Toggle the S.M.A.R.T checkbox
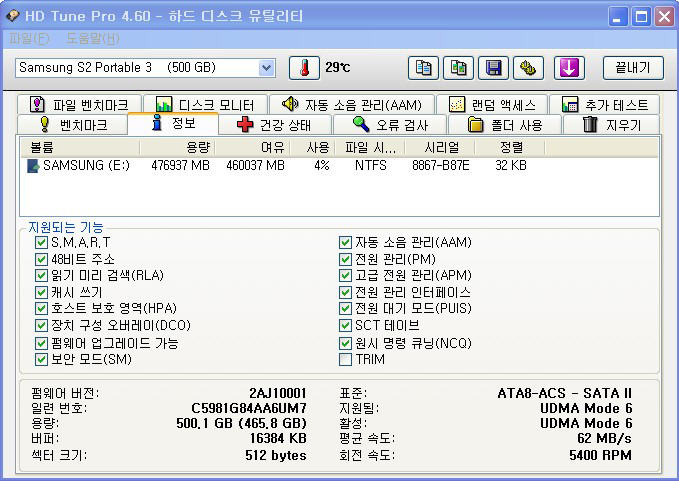This screenshot has height=481, width=679. pyautogui.click(x=41, y=242)
